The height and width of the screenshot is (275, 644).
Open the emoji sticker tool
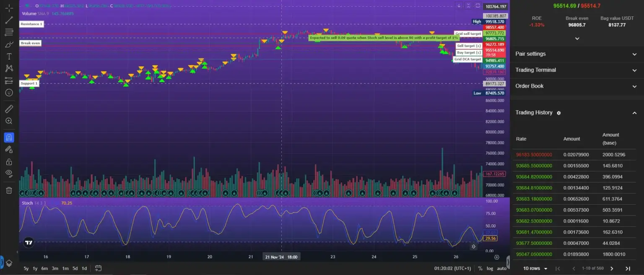(9, 93)
